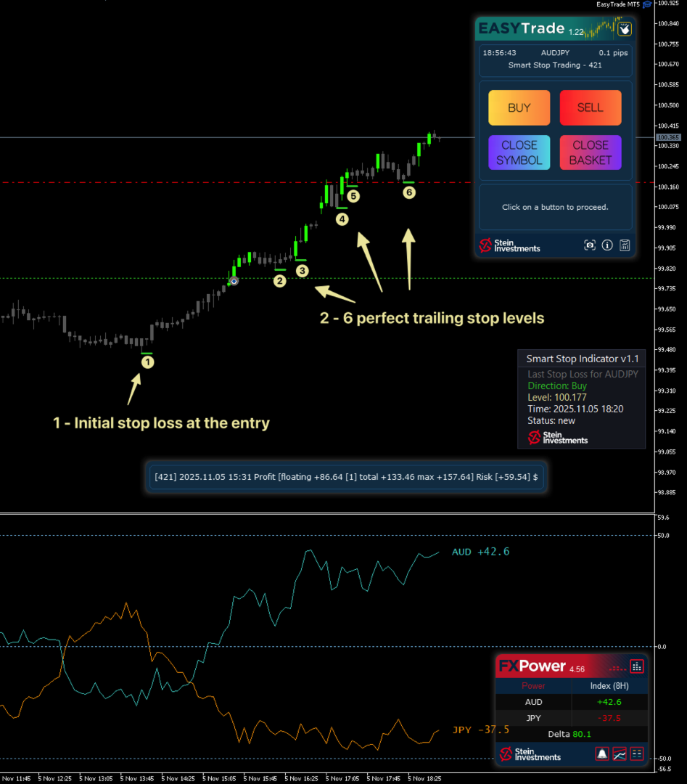Viewport: 687px width, 784px height.
Task: Open the EasyTrade info icon
Action: [x=608, y=245]
